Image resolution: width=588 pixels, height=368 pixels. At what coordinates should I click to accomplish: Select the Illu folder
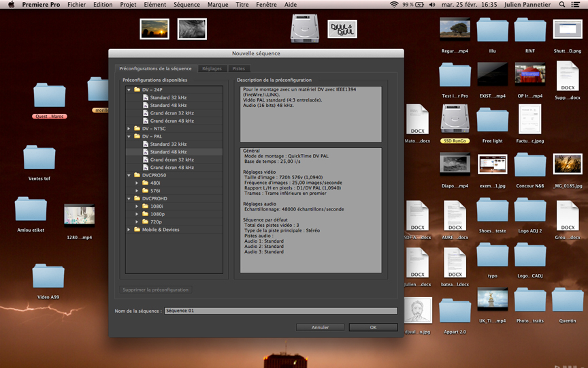pyautogui.click(x=492, y=30)
